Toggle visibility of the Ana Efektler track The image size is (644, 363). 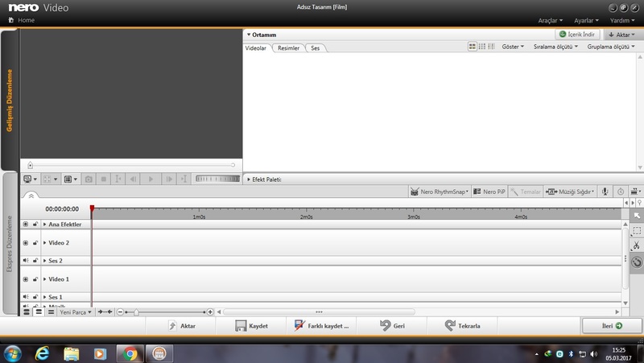[26, 225]
